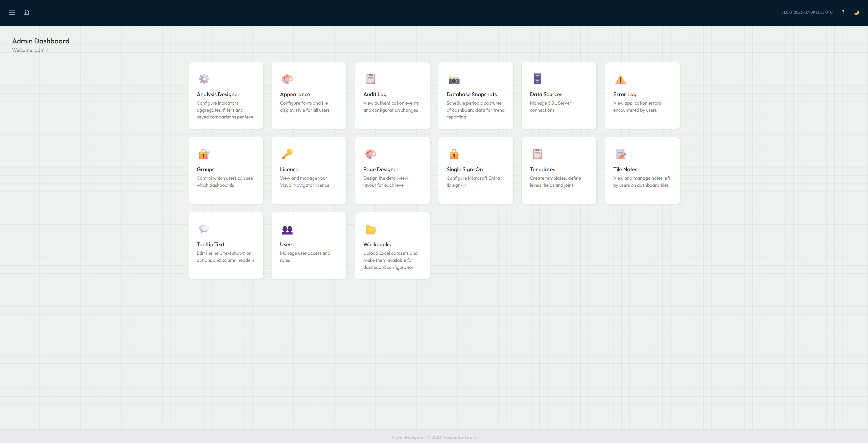Toggle dark mode with moon icon

(856, 13)
